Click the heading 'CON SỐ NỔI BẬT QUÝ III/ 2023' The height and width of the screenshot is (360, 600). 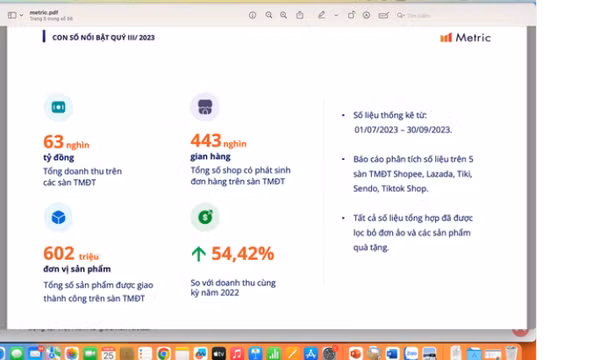click(x=103, y=37)
